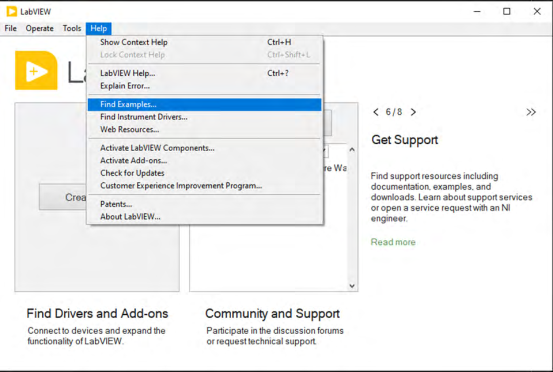This screenshot has width=553, height=372.
Task: Open the Tools menu
Action: click(x=72, y=28)
